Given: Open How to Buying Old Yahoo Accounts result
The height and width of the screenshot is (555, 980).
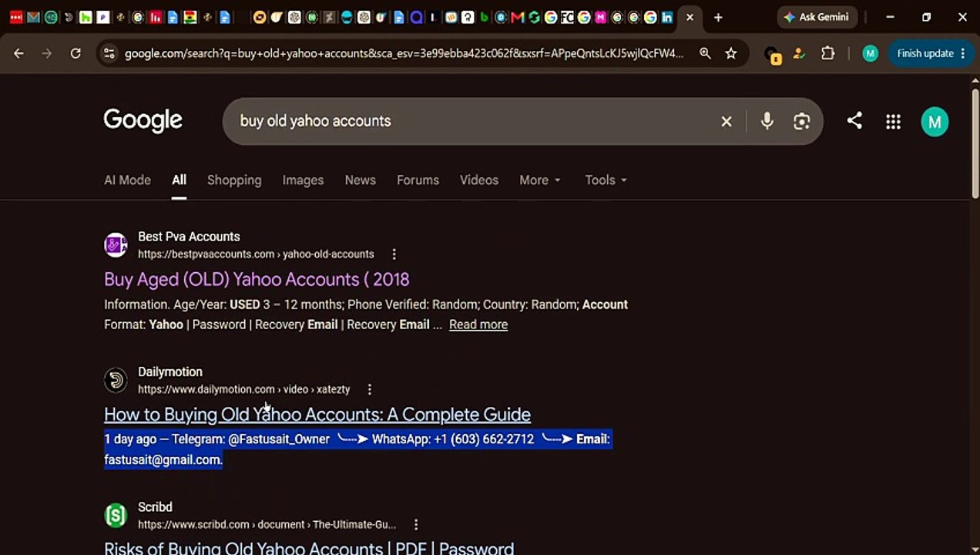Looking at the screenshot, I should [317, 414].
